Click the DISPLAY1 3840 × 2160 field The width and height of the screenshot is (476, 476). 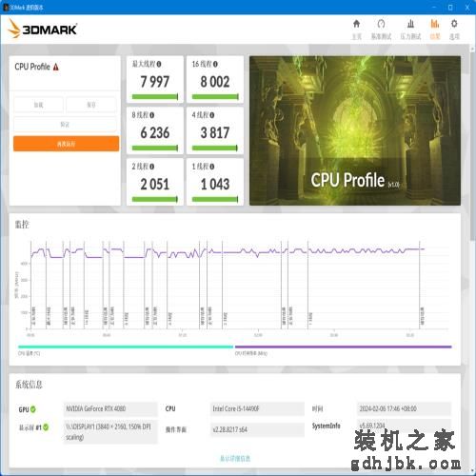[x=110, y=431]
